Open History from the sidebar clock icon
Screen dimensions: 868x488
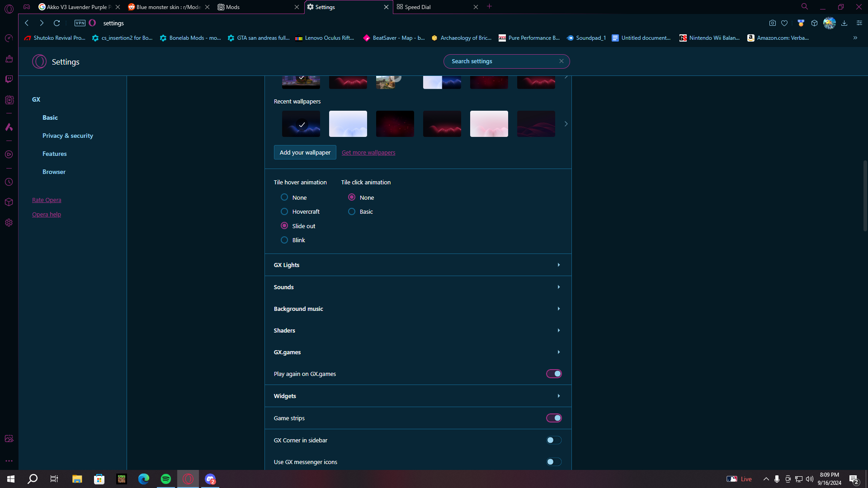[9, 182]
